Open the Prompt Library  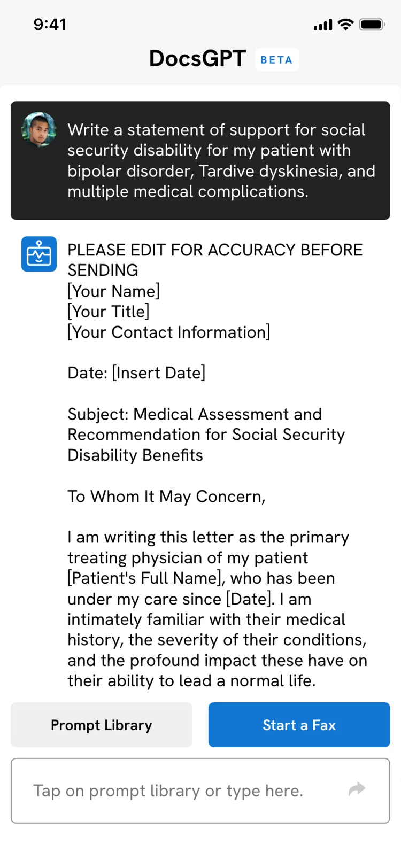click(x=102, y=725)
